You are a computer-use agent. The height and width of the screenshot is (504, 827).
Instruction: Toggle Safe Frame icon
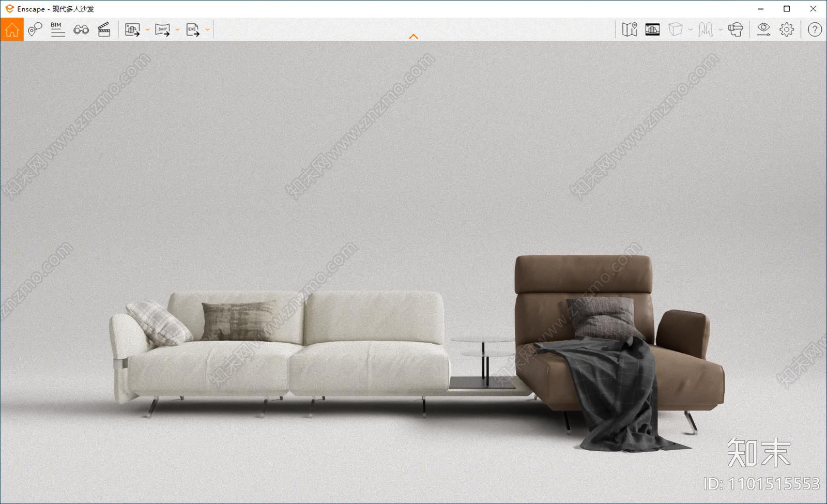[652, 29]
